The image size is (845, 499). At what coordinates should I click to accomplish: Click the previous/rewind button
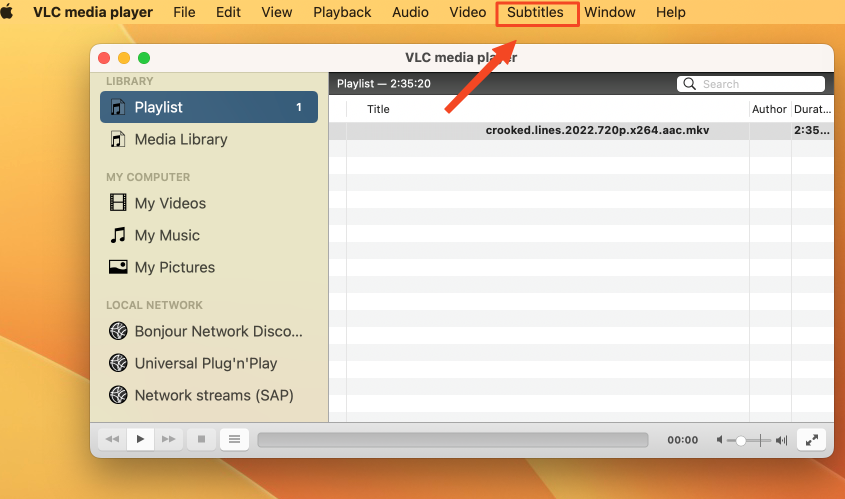click(112, 439)
